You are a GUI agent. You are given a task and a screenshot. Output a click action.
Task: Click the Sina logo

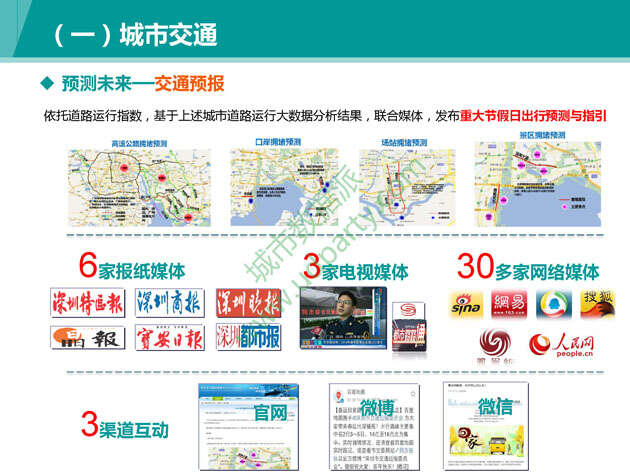click(x=466, y=301)
